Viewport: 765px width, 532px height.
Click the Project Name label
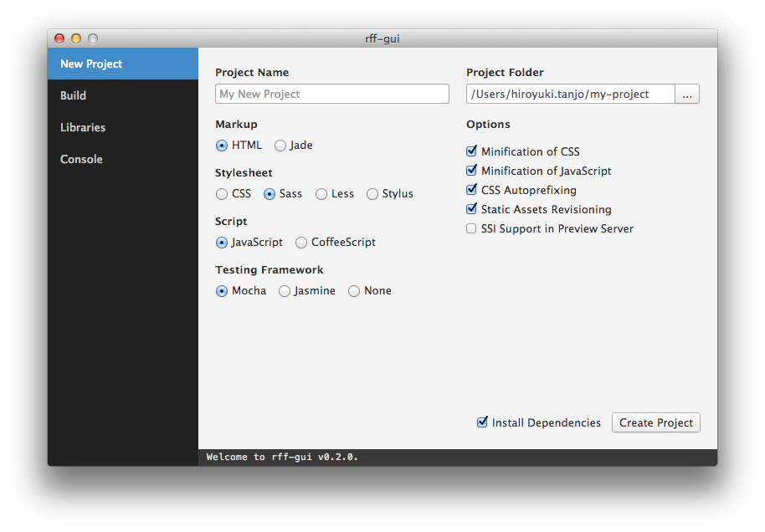252,72
